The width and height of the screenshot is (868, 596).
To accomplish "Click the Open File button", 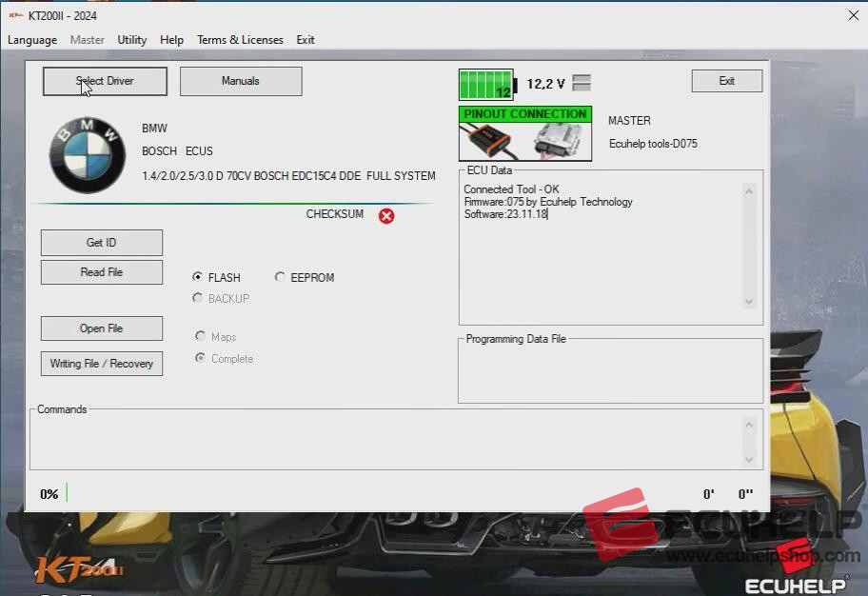I will point(101,328).
